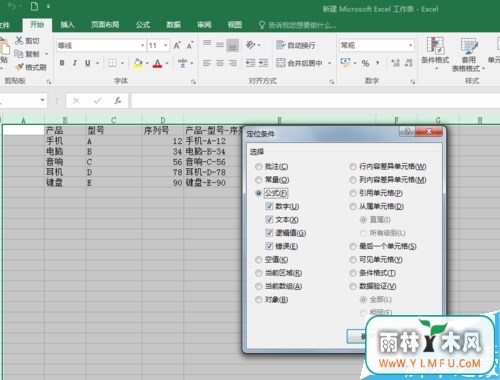This screenshot has width=500, height=380.
Task: Click the Top Align icon
Action: pos(207,44)
